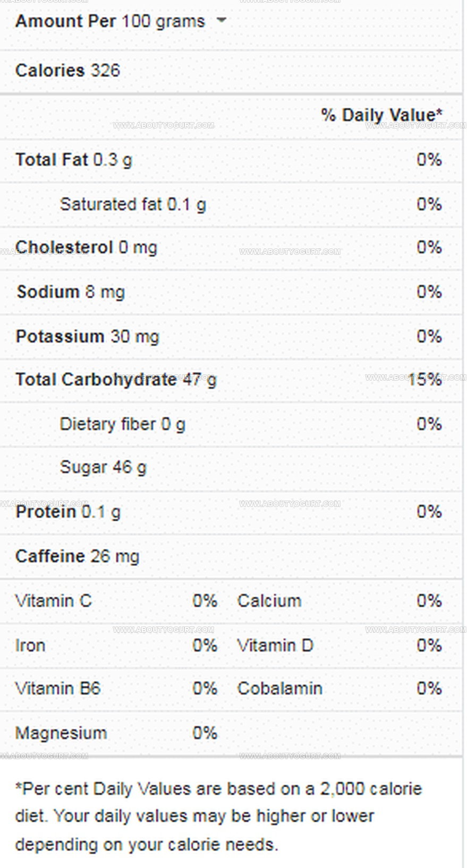Select the Cholesterol 0 mg row
Image resolution: width=467 pixels, height=868 pixels.
point(231,247)
